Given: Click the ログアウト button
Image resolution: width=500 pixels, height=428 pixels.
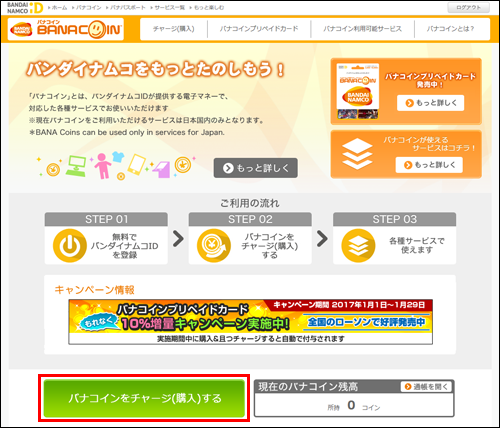Looking at the screenshot, I should tap(468, 8).
